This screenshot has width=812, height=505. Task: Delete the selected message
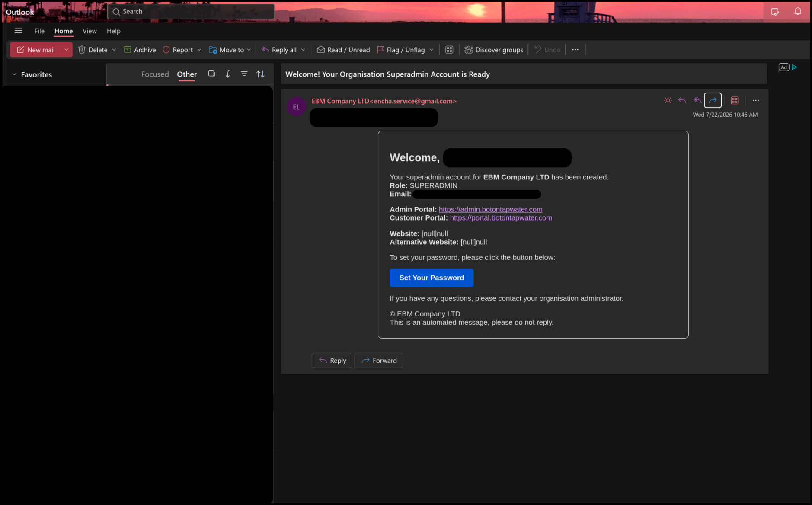tap(93, 50)
